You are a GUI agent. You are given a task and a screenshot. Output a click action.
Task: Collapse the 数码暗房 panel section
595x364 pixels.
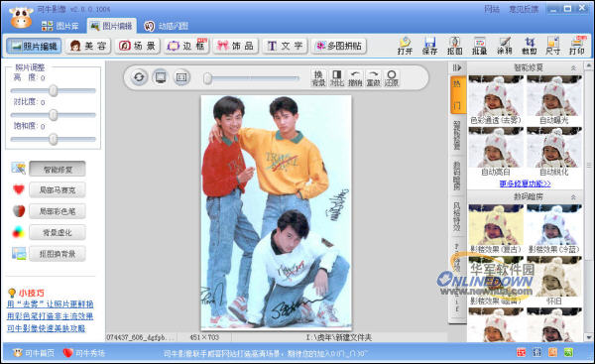(x=573, y=197)
